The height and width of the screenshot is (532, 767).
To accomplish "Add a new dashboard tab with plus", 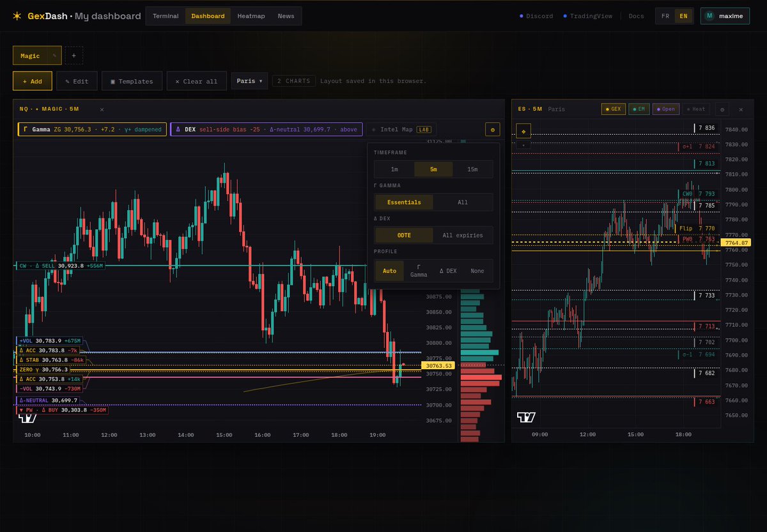I will click(74, 56).
